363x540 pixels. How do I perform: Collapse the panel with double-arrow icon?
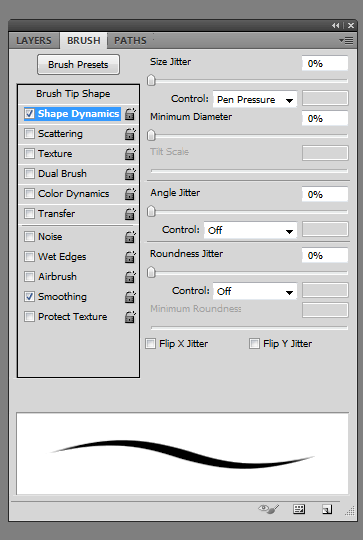coord(335,25)
